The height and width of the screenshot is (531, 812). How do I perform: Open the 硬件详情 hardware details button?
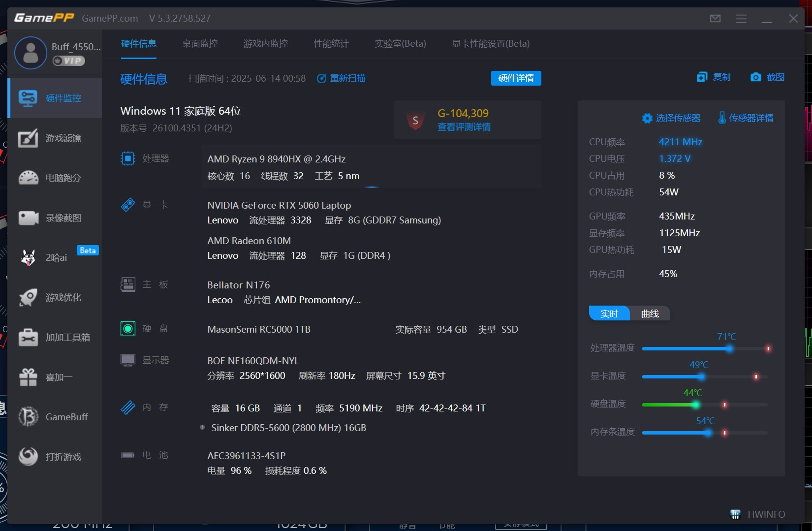(516, 79)
